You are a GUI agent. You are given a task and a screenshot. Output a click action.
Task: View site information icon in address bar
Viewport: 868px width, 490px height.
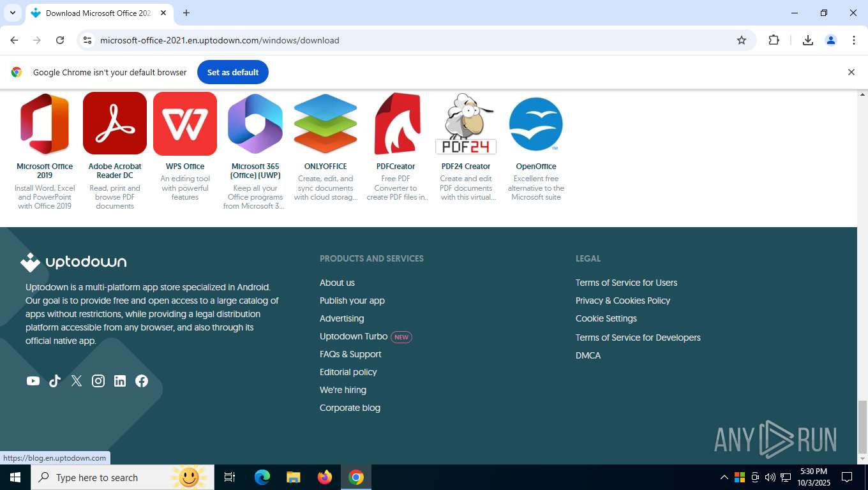click(87, 40)
